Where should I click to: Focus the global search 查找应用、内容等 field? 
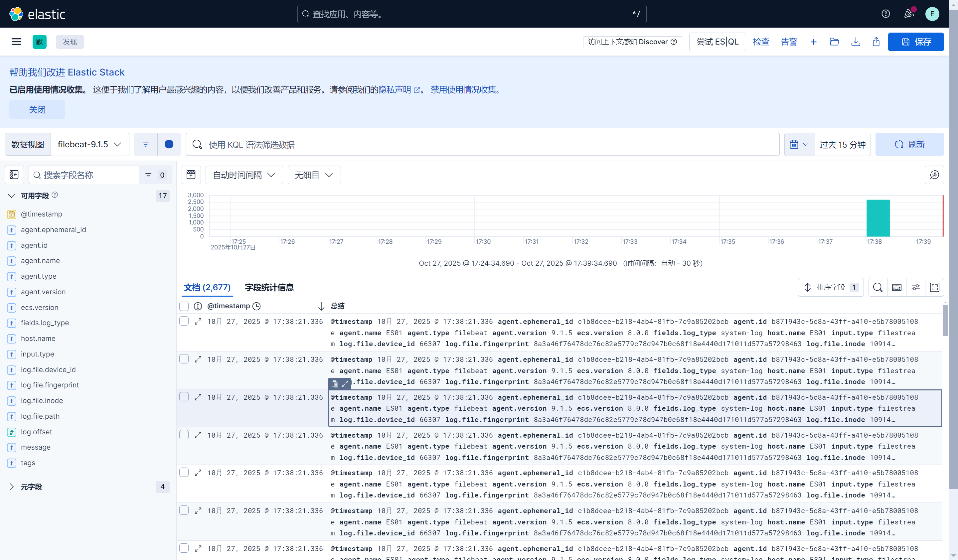pyautogui.click(x=471, y=14)
